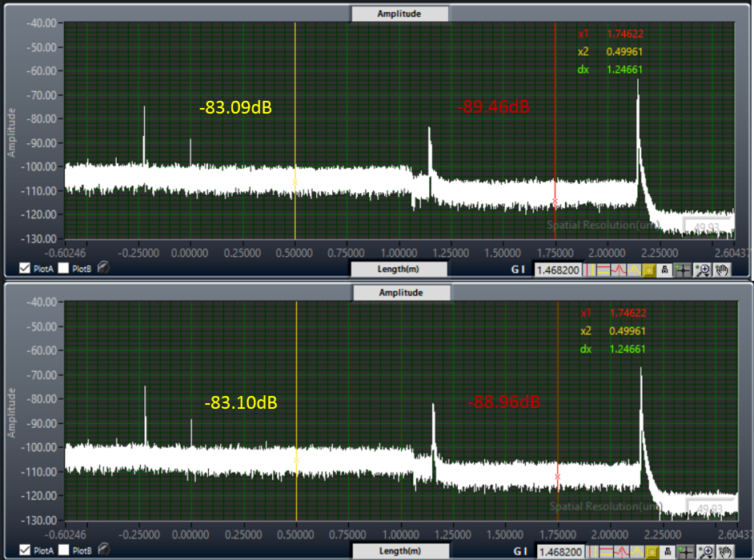Click Length(m) axis label of top plot

(398, 269)
